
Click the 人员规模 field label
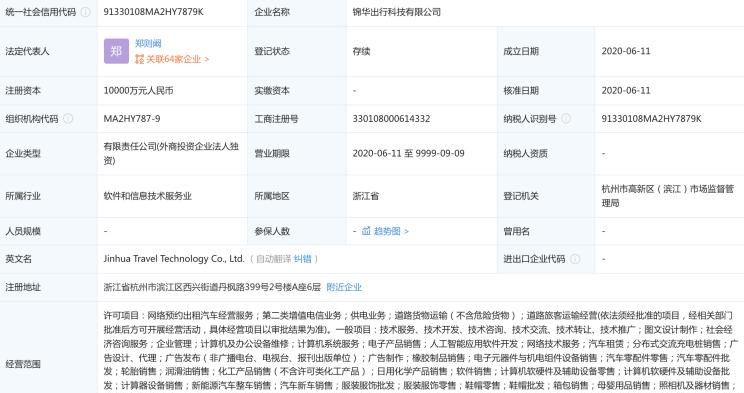pyautogui.click(x=23, y=231)
